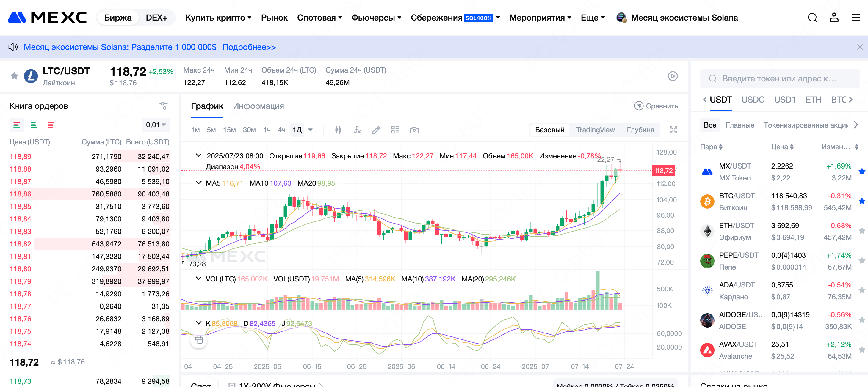The image size is (868, 387).
Task: Click the speaker announcement icon
Action: pyautogui.click(x=13, y=47)
